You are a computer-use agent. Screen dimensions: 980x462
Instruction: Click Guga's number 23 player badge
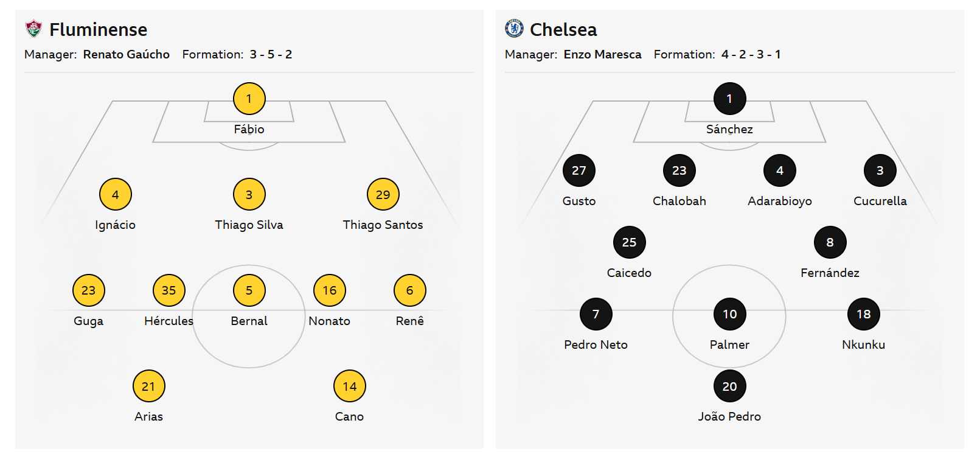(x=88, y=290)
